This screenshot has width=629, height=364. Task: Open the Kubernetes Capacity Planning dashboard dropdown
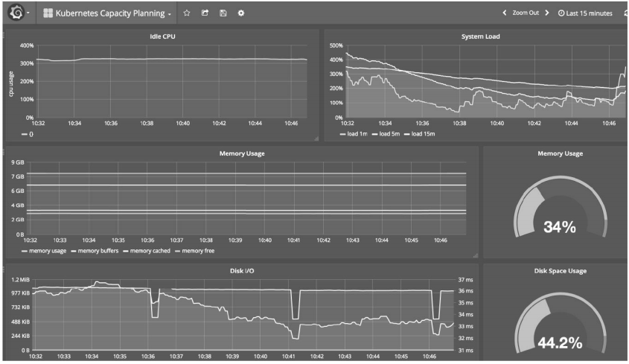[107, 13]
